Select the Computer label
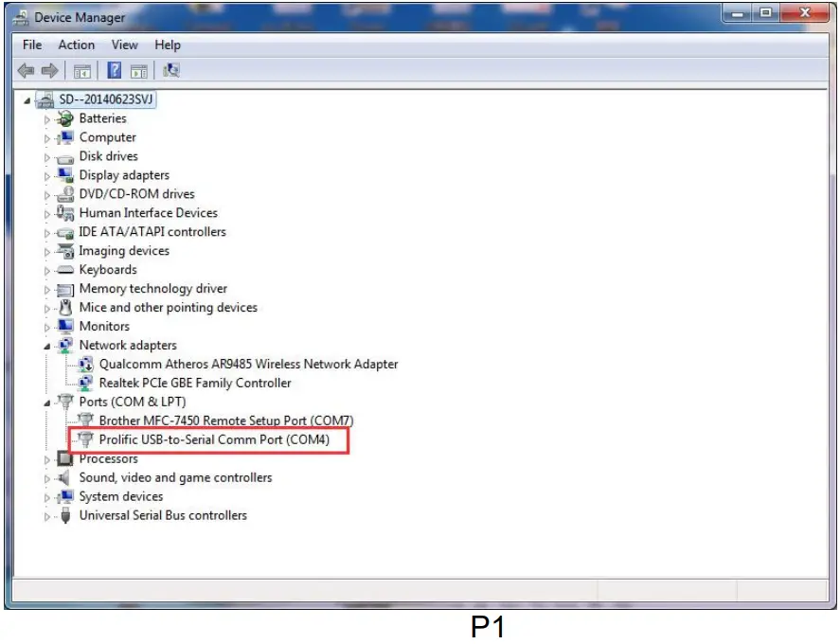 pos(108,137)
